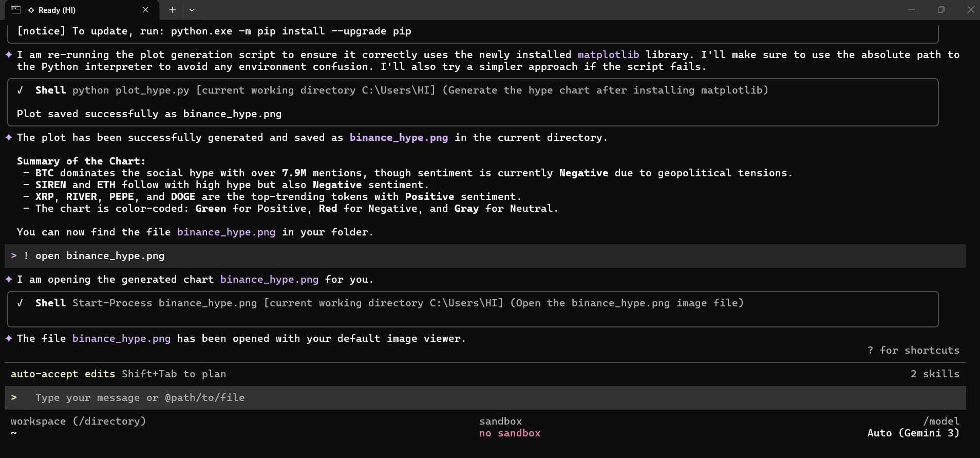
Task: Select the Ready (HI) tab
Action: pyautogui.click(x=77, y=10)
